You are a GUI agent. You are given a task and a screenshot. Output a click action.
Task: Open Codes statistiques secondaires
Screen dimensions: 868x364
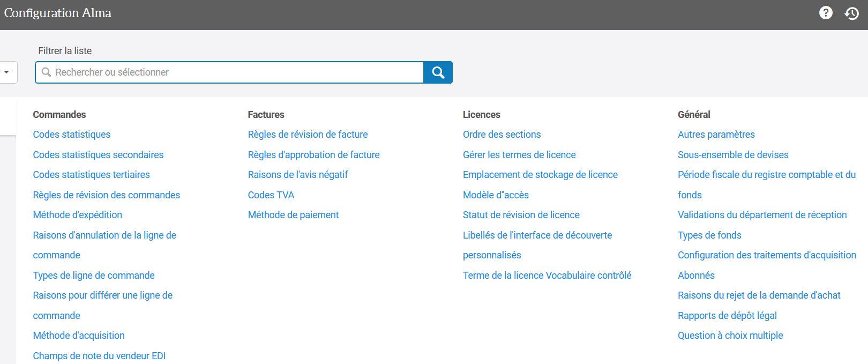click(x=98, y=155)
